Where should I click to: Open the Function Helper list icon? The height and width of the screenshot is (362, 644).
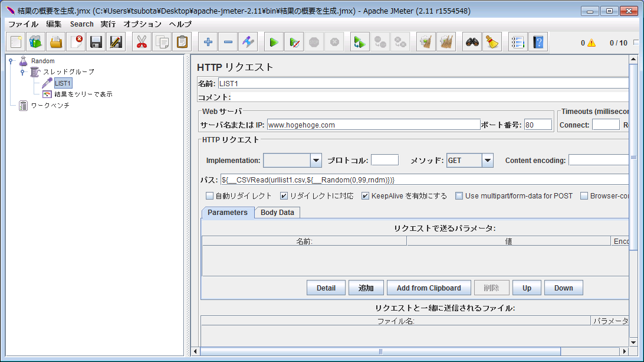pos(518,42)
